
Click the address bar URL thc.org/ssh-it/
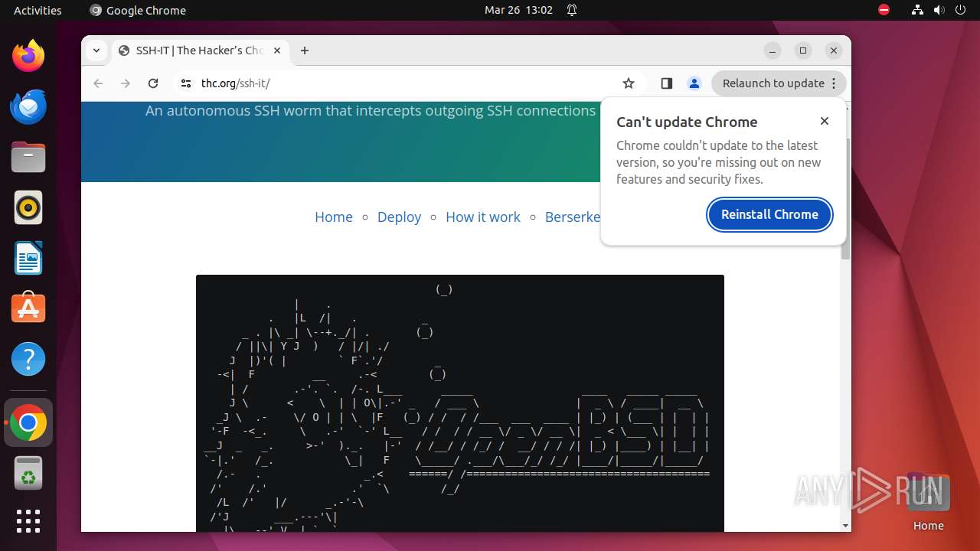tap(236, 83)
